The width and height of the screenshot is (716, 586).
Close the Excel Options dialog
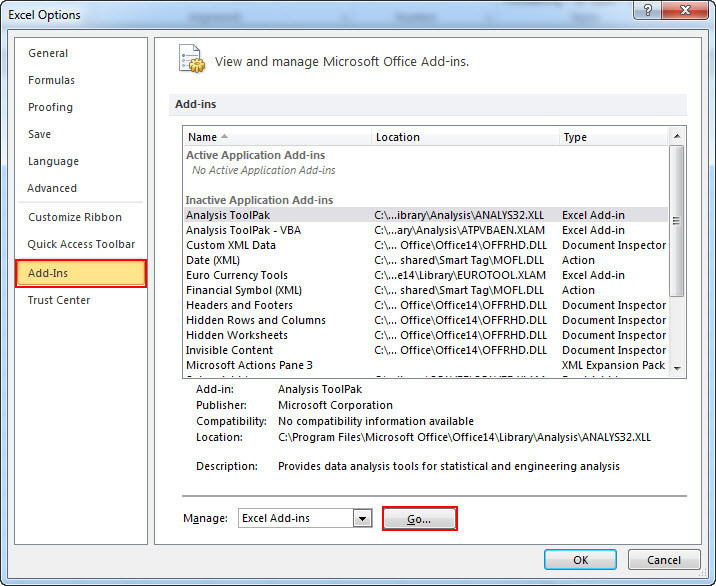pyautogui.click(x=685, y=10)
